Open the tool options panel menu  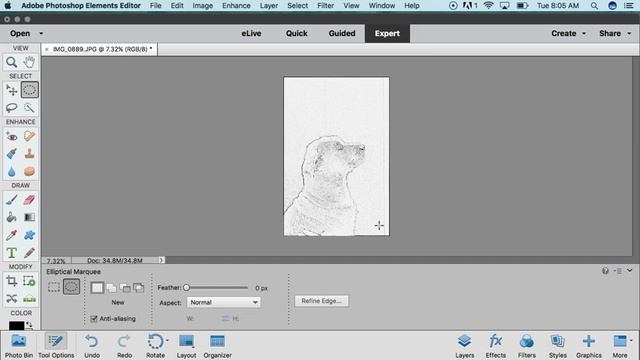tap(618, 271)
